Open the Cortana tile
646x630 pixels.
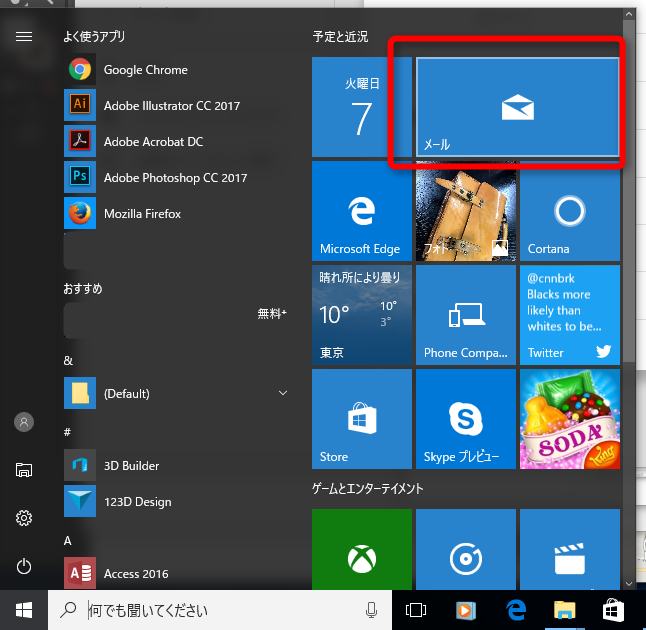coord(570,211)
